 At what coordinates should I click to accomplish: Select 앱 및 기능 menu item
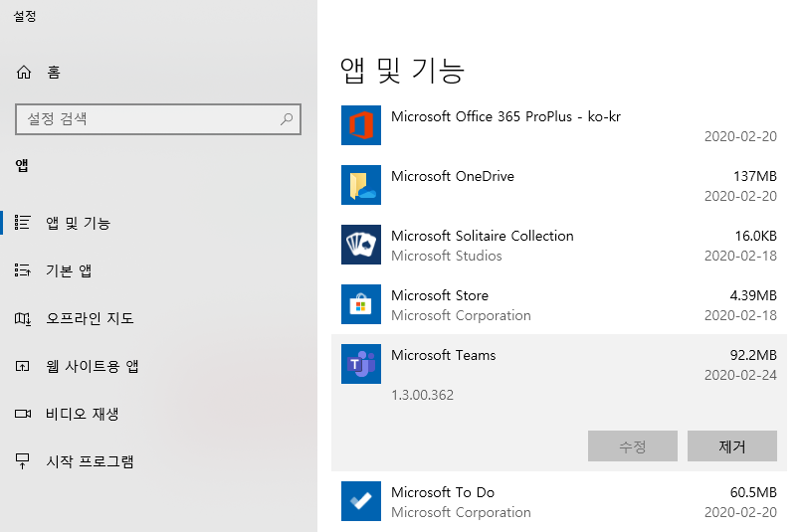(x=78, y=223)
